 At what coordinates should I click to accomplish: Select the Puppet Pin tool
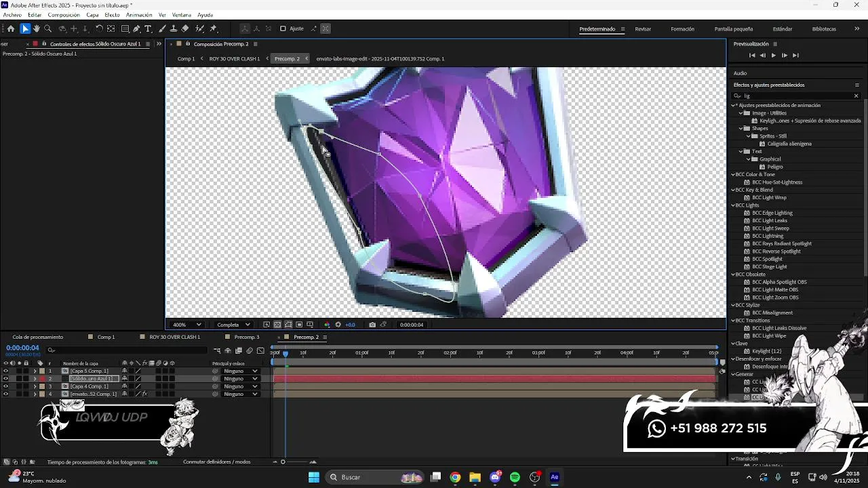[214, 28]
